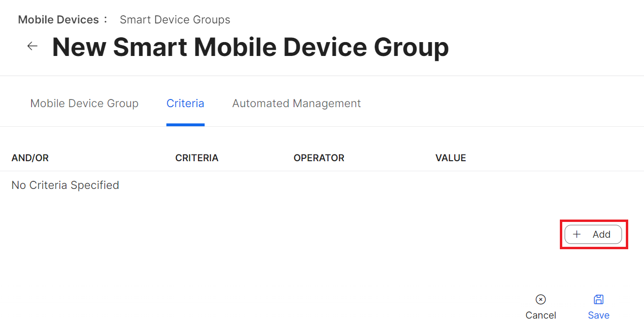Click the colon separator after Mobile Devices

106,20
